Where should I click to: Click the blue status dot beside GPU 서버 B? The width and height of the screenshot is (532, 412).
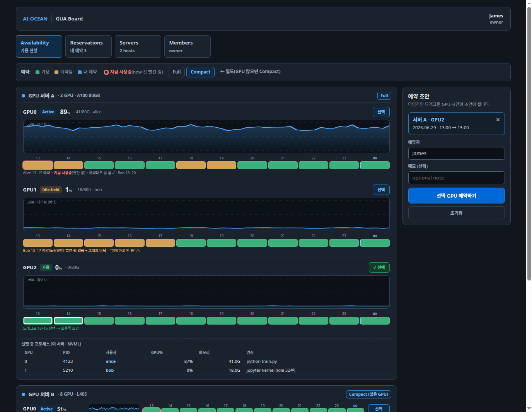(24, 394)
